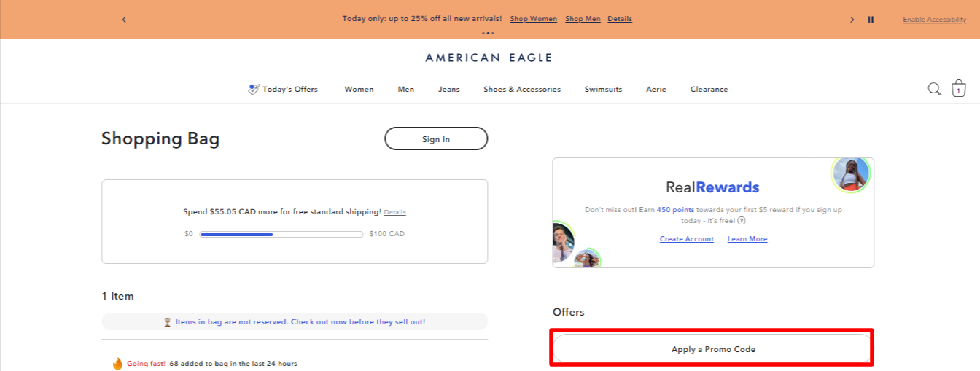Pause the rotating promo banner
Image resolution: width=980 pixels, height=371 pixels.
[871, 20]
